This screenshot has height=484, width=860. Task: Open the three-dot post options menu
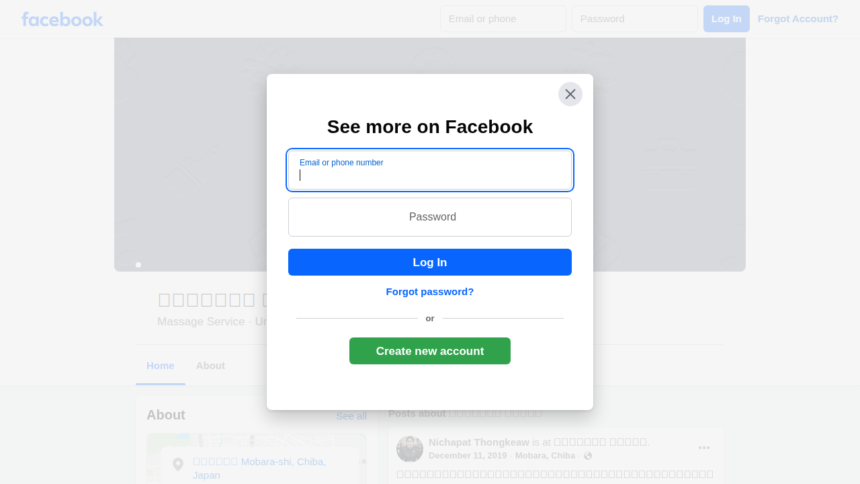point(704,448)
